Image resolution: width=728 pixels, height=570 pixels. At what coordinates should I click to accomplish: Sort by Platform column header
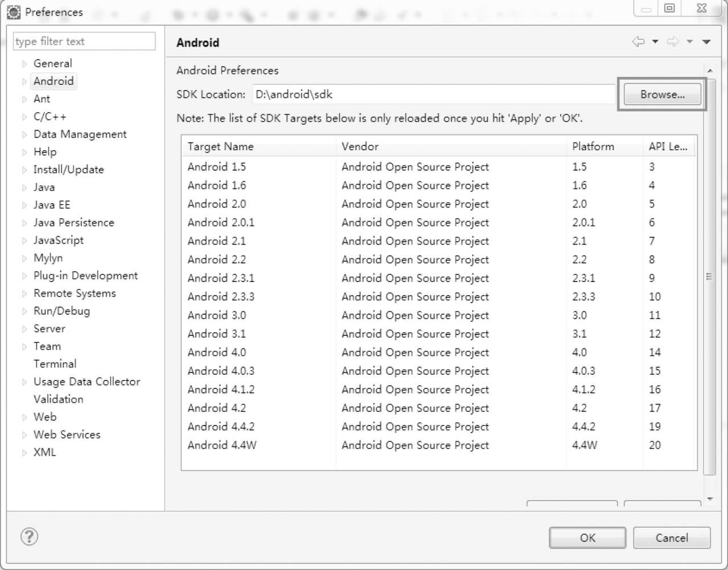coord(605,146)
